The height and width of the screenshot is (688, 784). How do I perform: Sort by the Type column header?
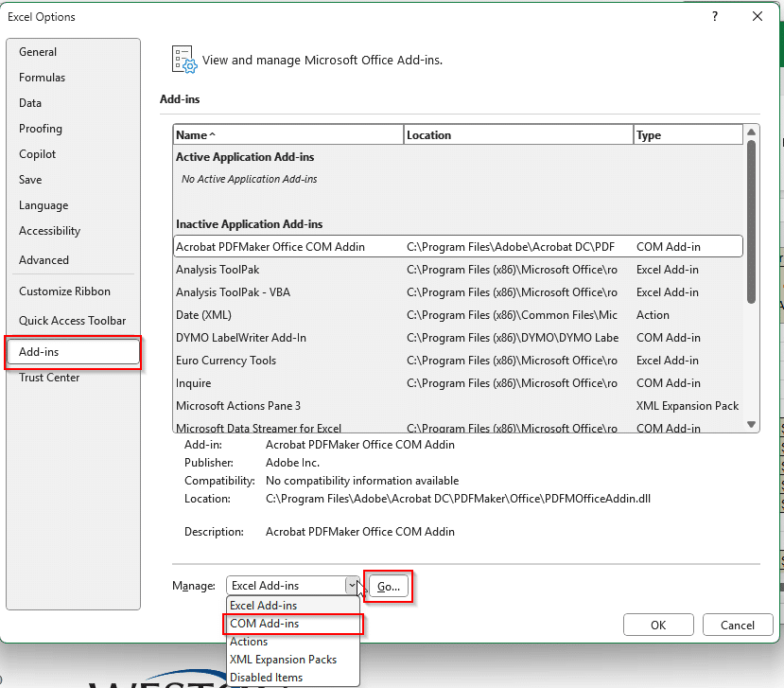pyautogui.click(x=688, y=135)
